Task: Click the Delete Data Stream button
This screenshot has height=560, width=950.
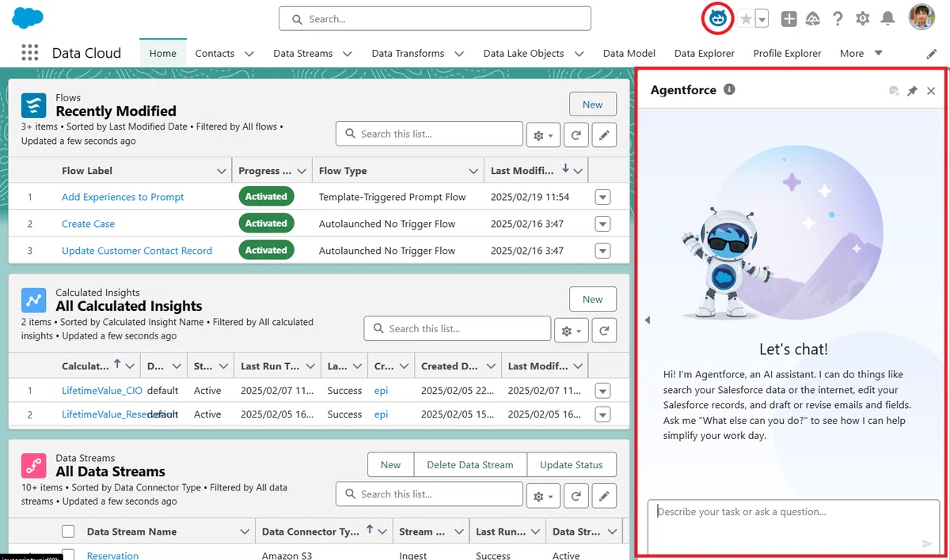Action: [x=470, y=465]
